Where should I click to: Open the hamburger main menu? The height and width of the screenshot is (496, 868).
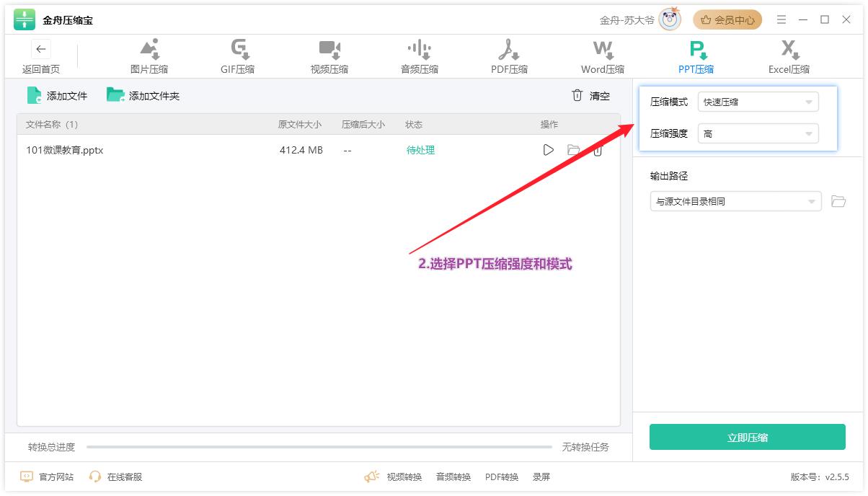781,20
